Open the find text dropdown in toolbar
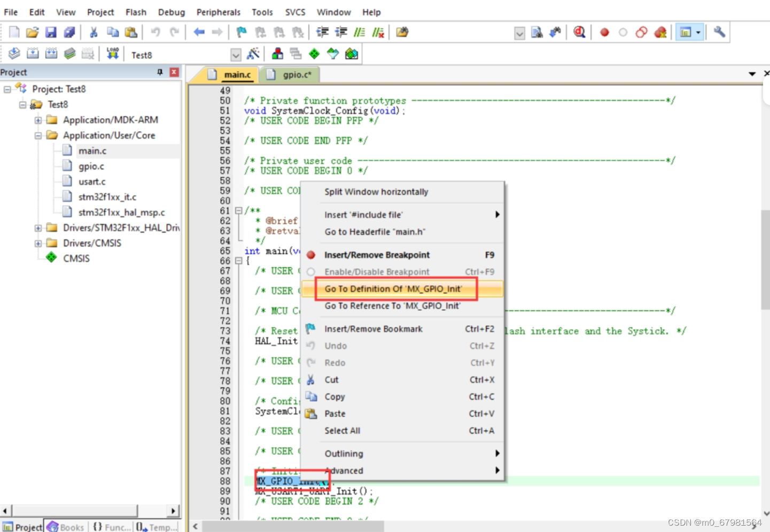770x532 pixels. tap(519, 33)
